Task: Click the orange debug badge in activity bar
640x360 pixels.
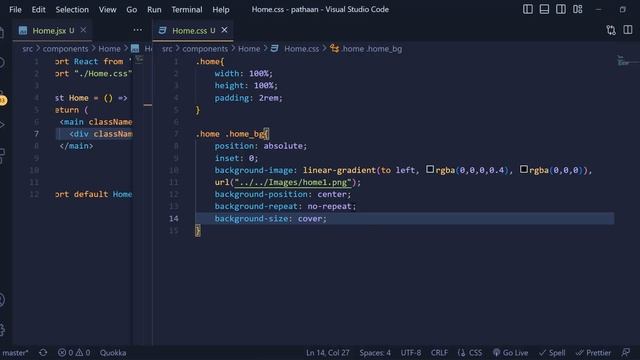Action: [x=3, y=100]
